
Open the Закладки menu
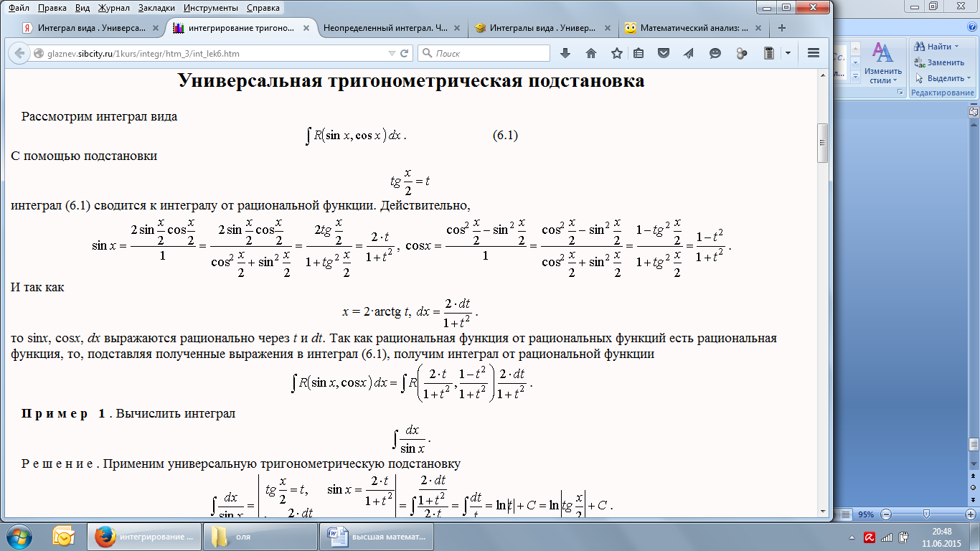point(158,8)
